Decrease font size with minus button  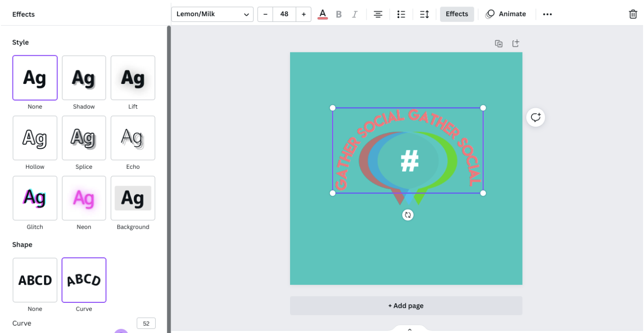pyautogui.click(x=265, y=14)
